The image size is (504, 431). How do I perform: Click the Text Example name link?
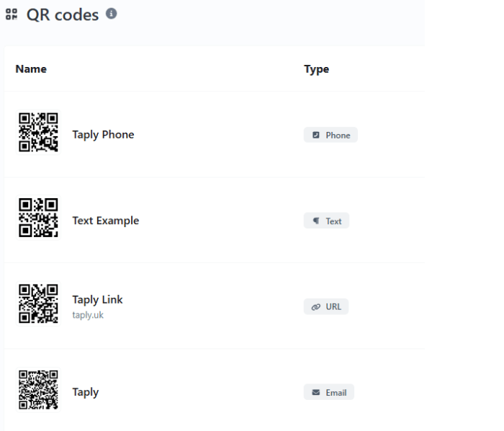click(105, 221)
